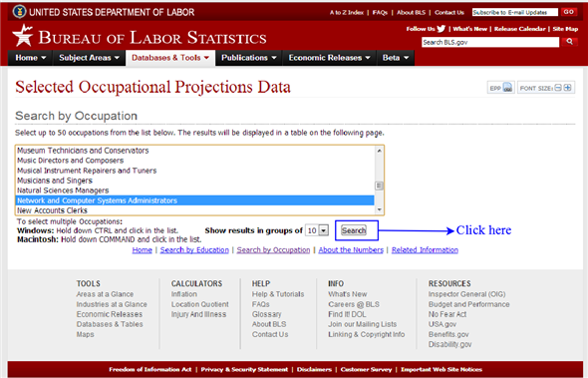
Task: Select New Accounts Clerks in the list
Action: (194, 210)
